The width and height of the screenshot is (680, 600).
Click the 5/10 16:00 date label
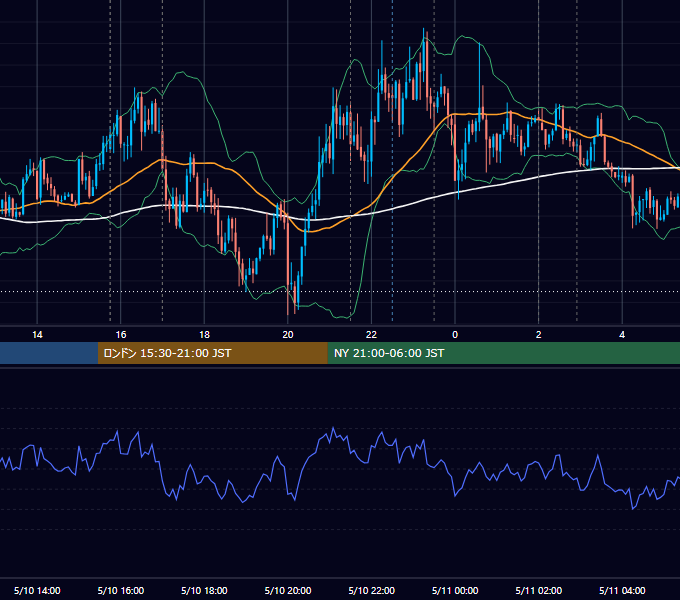coord(121,590)
